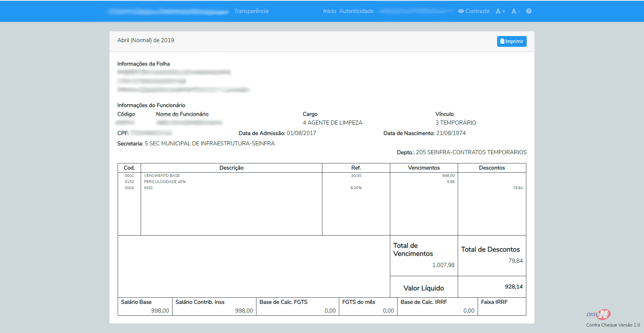Viewport: 644px width, 333px height.
Task: Click code 0152 in table
Action: coord(129,182)
